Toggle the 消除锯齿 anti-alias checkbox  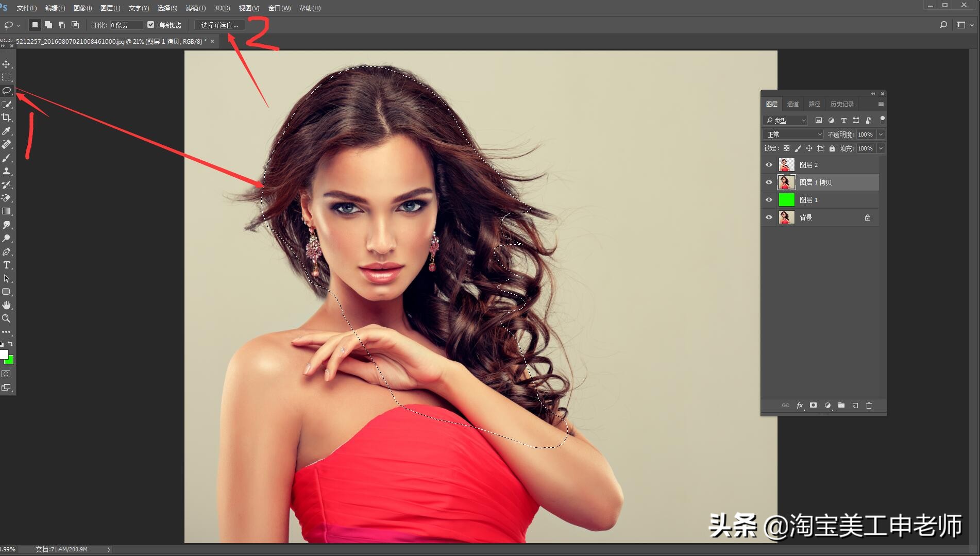click(150, 25)
